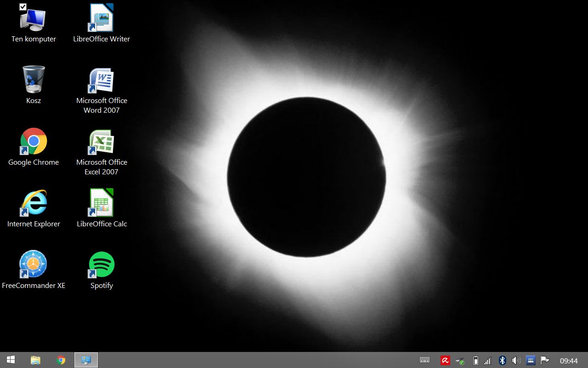Viewport: 588px width, 368px height.
Task: Select the Spotify desktop shortcut
Action: (102, 270)
